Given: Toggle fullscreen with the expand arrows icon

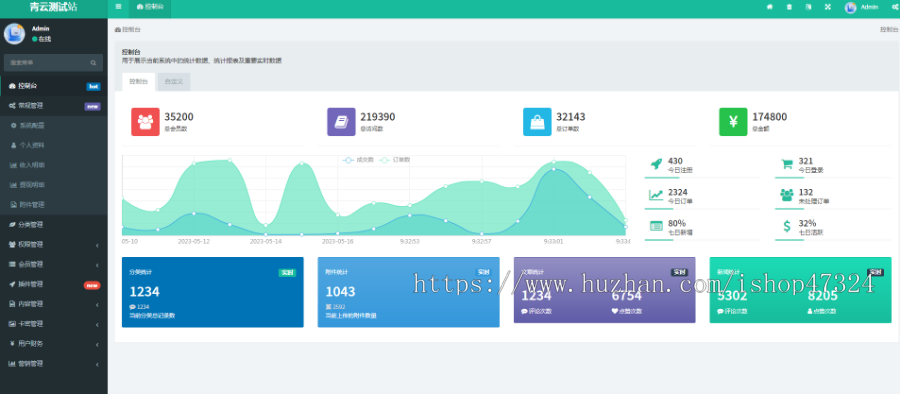Looking at the screenshot, I should (827, 7).
